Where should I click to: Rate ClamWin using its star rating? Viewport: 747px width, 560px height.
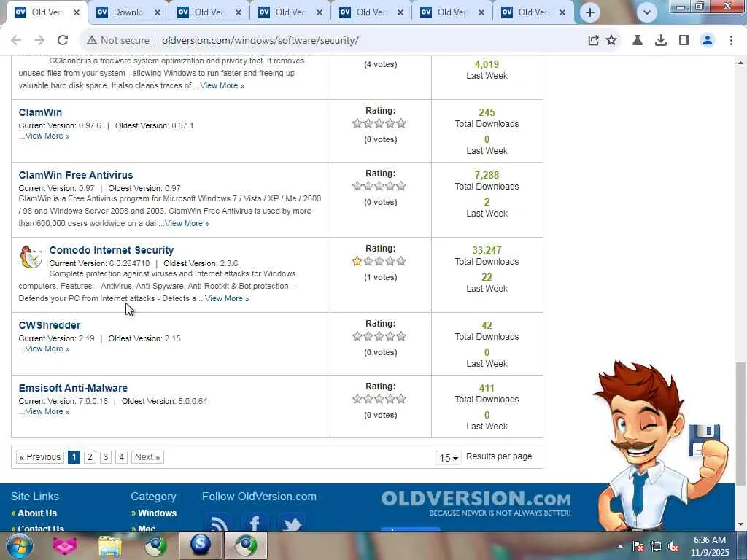pos(379,123)
